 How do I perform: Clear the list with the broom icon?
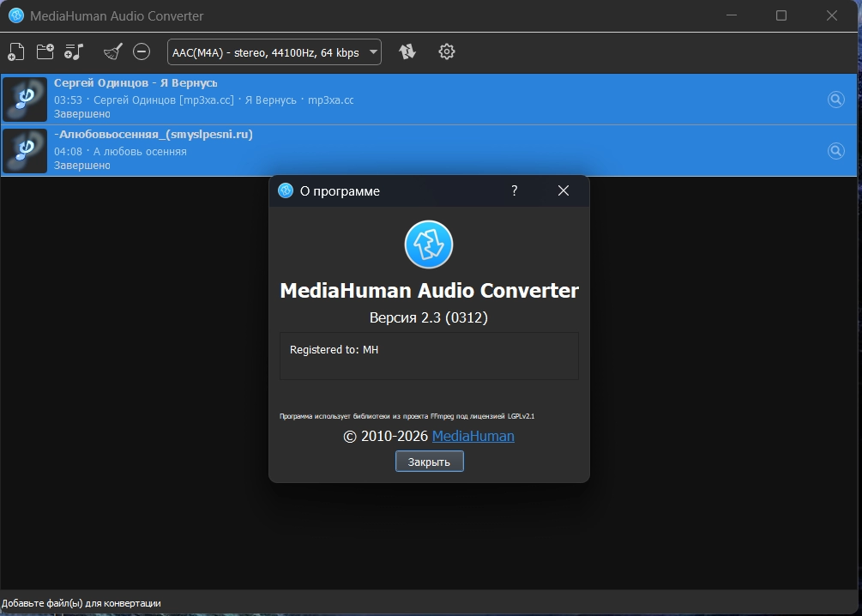point(112,51)
